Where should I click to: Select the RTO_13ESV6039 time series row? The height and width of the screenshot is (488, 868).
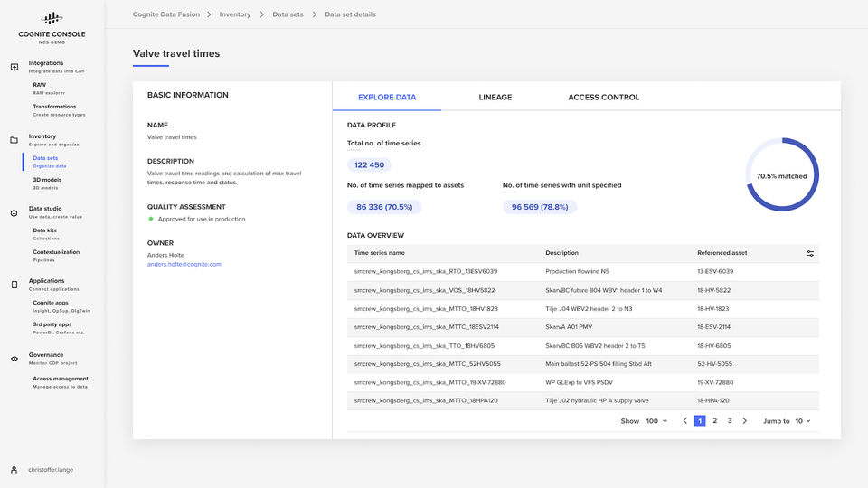pyautogui.click(x=426, y=271)
